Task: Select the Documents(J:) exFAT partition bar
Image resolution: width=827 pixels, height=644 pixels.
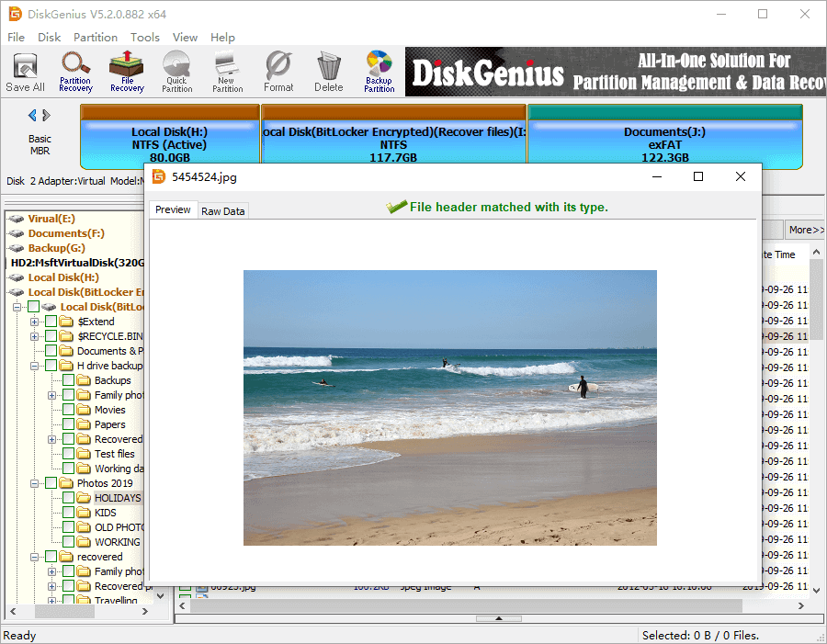Action: point(664,144)
